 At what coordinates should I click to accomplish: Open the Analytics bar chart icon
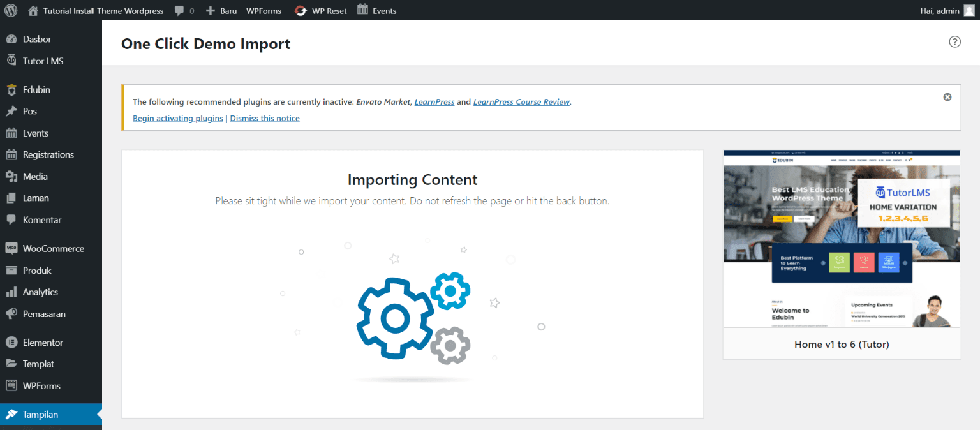pos(11,292)
